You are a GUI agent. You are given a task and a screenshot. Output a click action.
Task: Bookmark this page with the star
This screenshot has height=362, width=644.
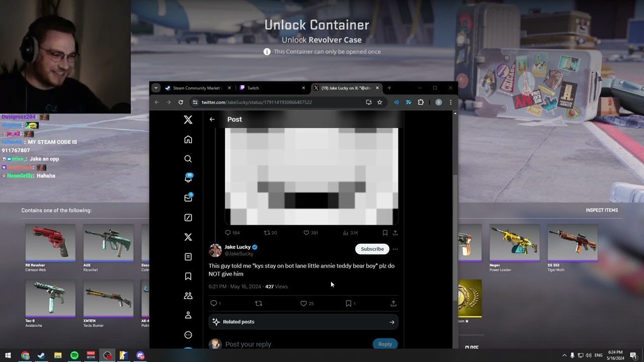coord(380,102)
